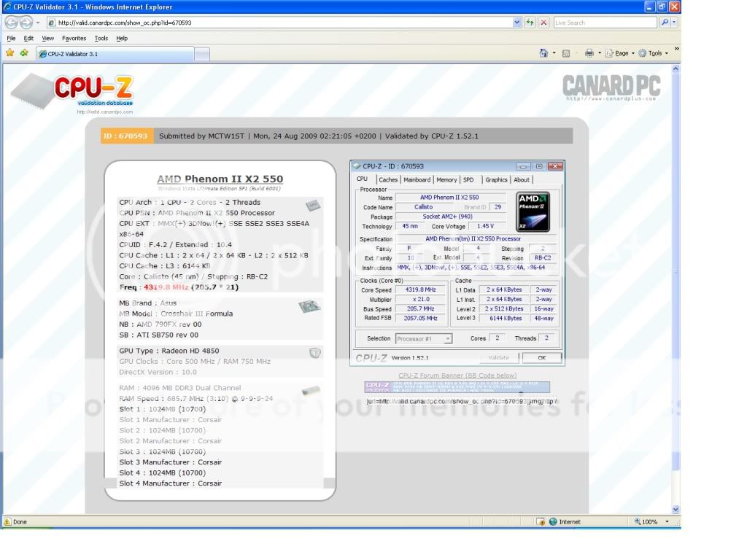
Task: Select the About tab in CPU-Z window
Action: pos(521,180)
